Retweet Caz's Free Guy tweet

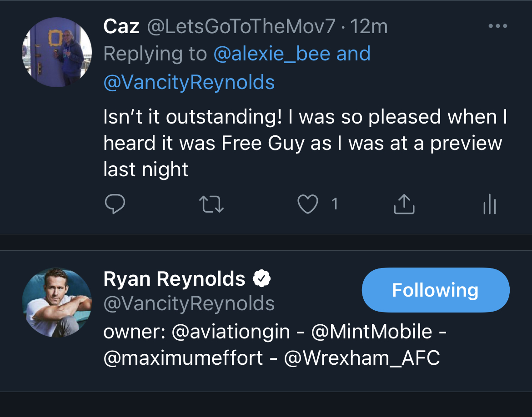212,204
